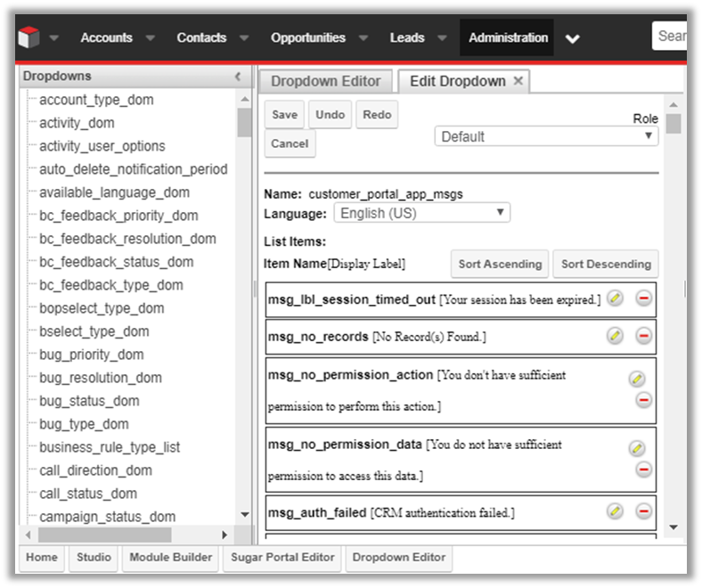
Task: Open the Role dropdown set to Default
Action: [x=546, y=136]
